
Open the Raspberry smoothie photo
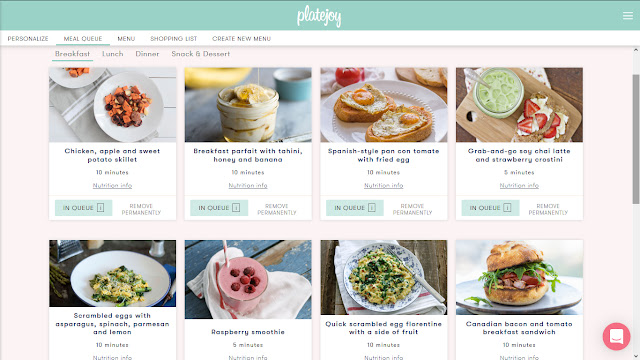[x=248, y=279]
